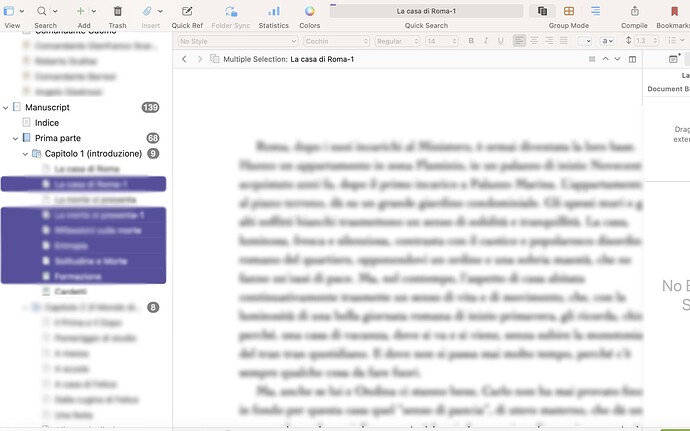
Task: Switch Group Mode to corkboard view
Action: tap(569, 11)
